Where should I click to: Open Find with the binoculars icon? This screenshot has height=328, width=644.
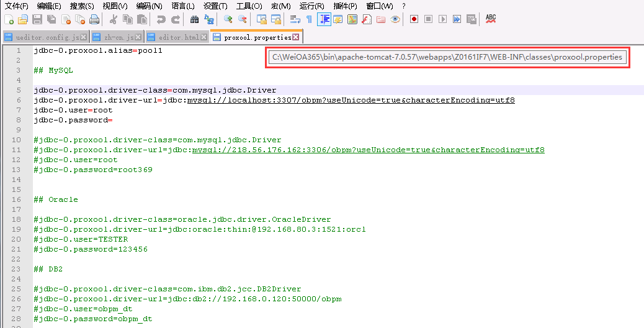[194, 19]
